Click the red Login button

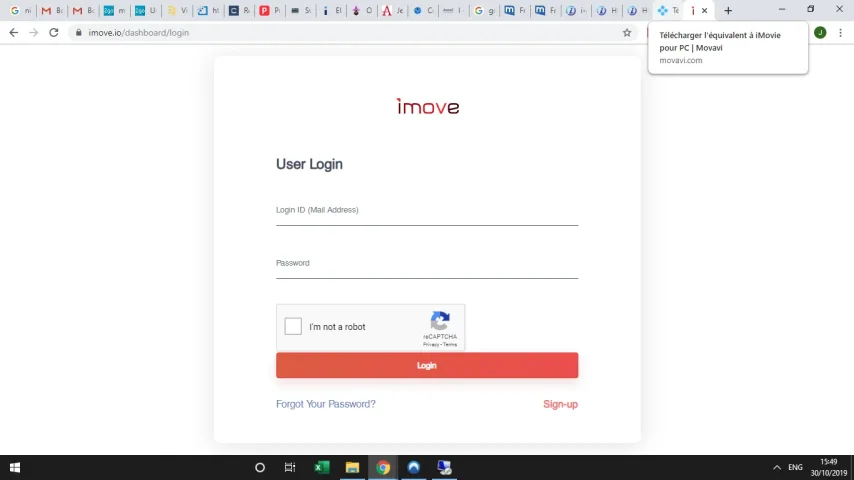click(426, 366)
